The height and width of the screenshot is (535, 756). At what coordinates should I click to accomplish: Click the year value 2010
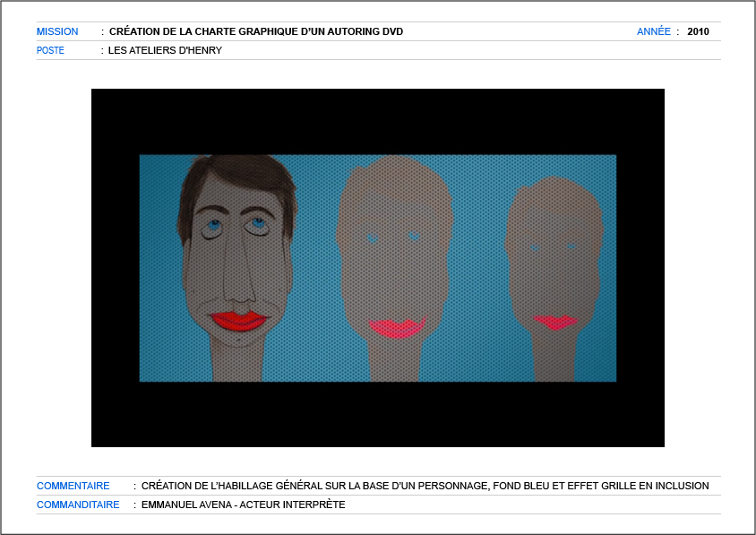click(x=698, y=32)
